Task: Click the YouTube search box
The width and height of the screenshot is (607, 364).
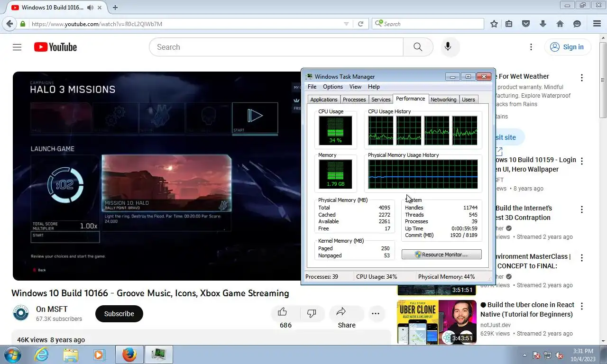Action: point(276,47)
